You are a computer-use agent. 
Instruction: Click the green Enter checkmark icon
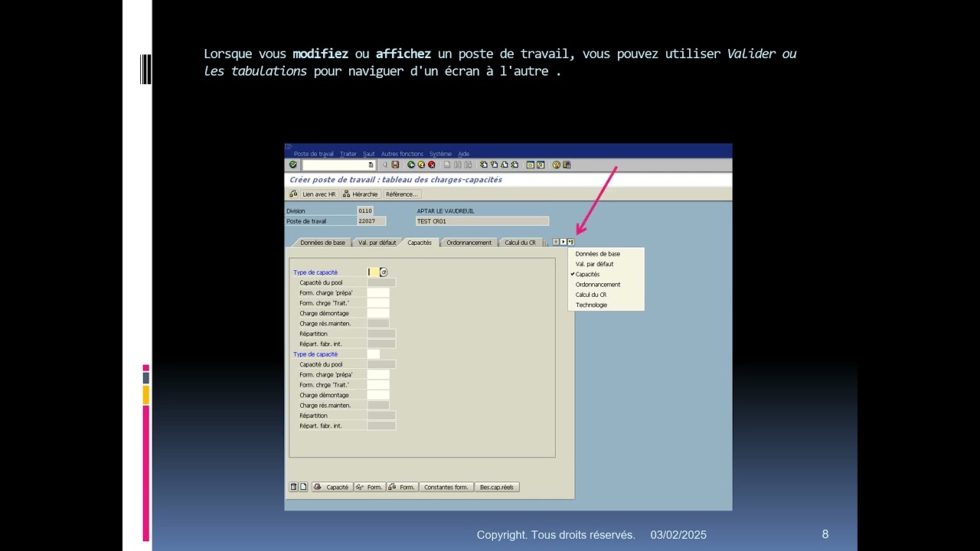293,165
